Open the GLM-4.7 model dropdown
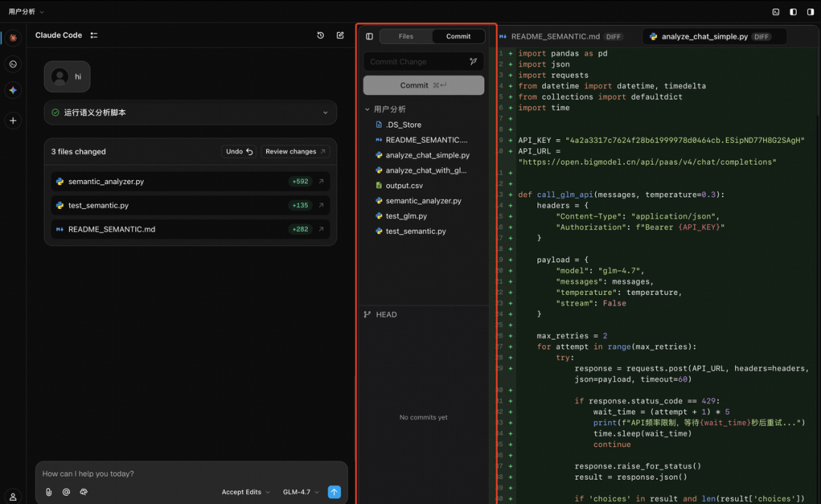 click(300, 492)
